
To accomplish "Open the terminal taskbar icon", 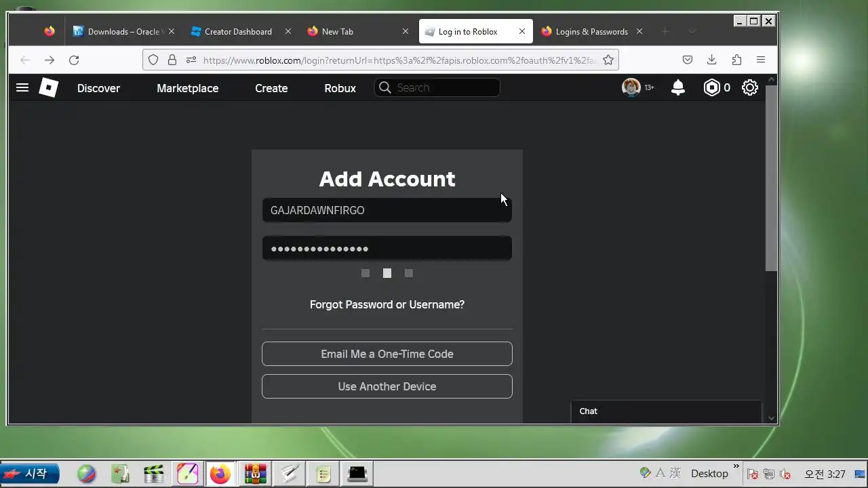I will [357, 474].
